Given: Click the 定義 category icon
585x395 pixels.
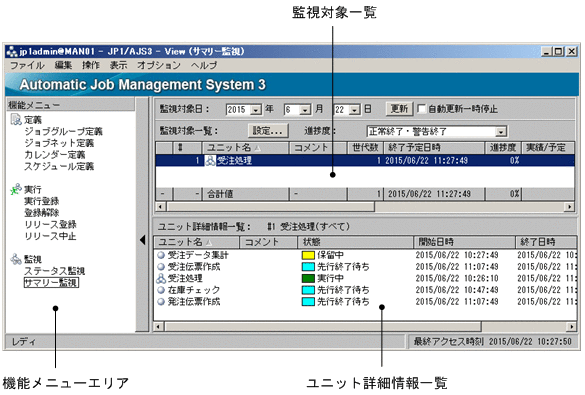Looking at the screenshot, I should (16, 120).
